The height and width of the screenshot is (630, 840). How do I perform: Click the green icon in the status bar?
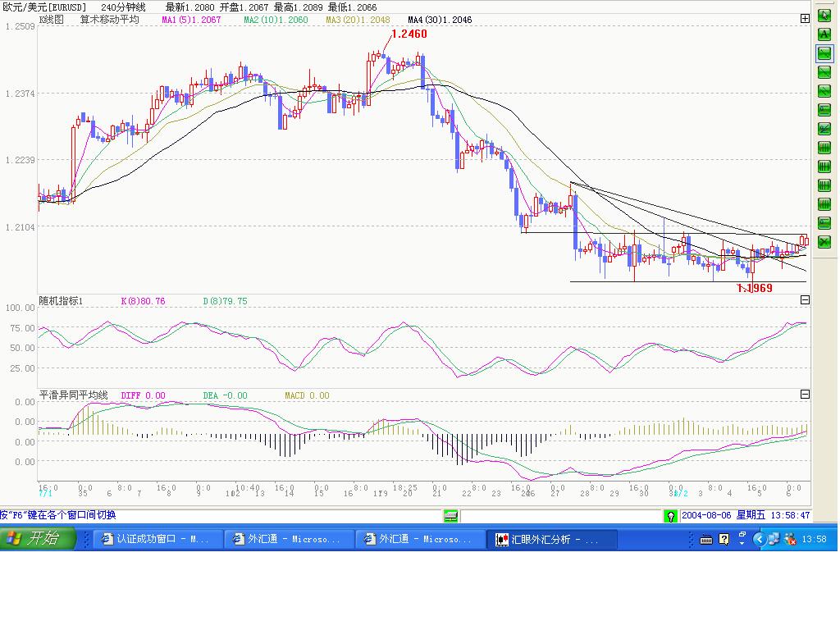(x=450, y=516)
